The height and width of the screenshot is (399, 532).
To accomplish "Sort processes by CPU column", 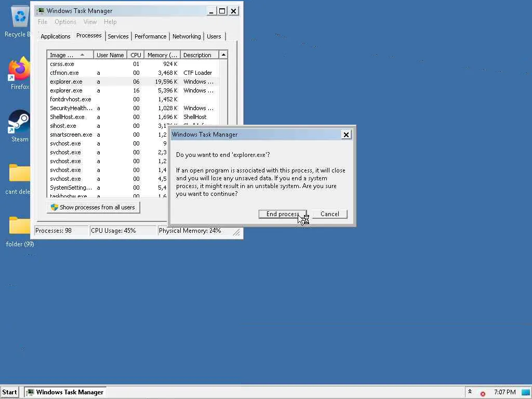I will pyautogui.click(x=136, y=55).
